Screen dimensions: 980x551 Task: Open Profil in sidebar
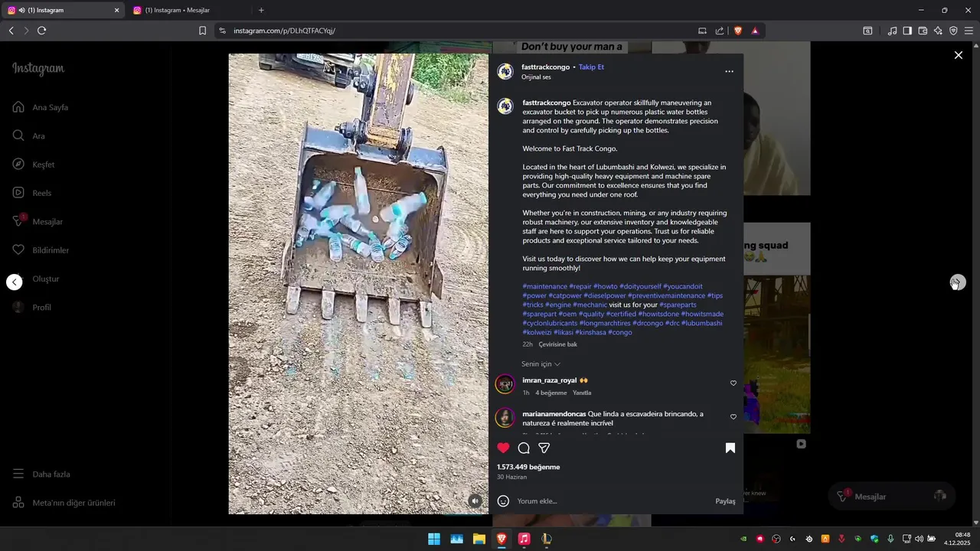(x=32, y=307)
